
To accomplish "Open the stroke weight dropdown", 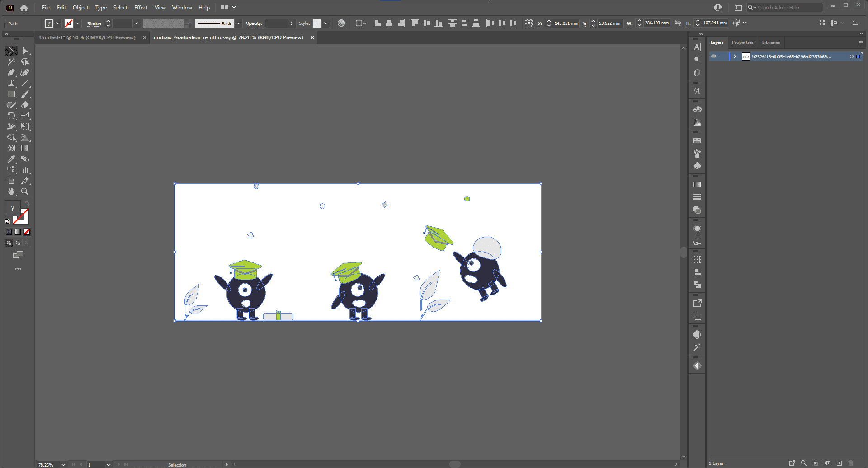I will [x=136, y=23].
